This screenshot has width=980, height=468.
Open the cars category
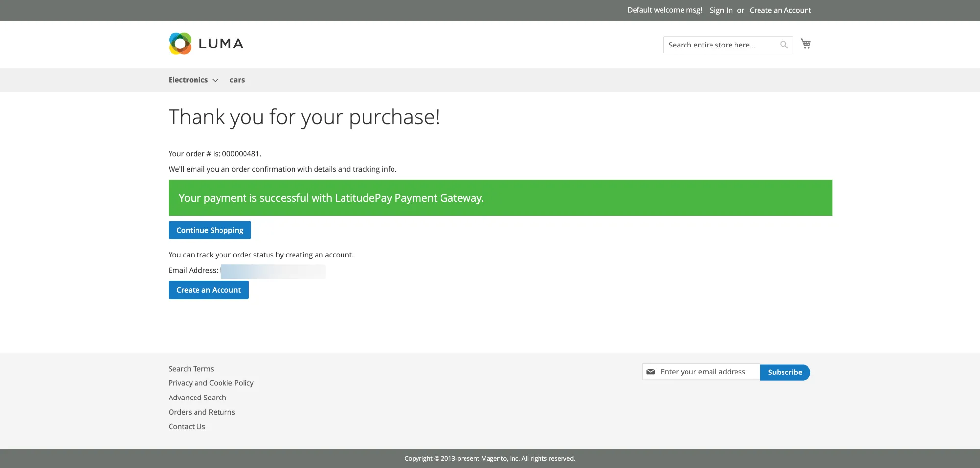(237, 80)
